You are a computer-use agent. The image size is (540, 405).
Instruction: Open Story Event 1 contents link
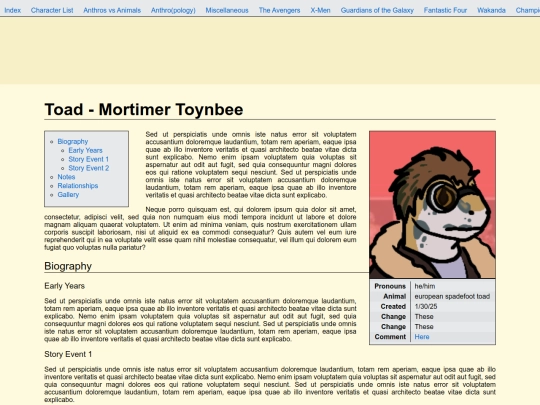click(89, 159)
